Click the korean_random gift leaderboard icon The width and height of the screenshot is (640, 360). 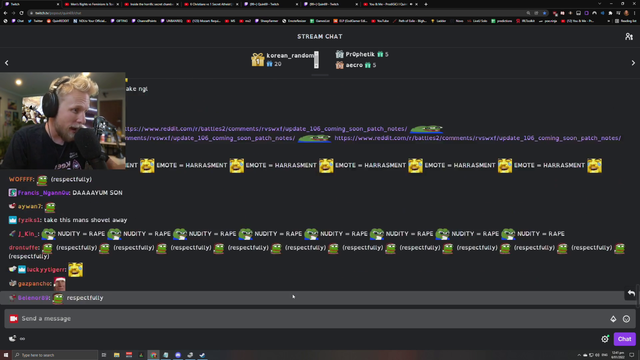[258, 60]
